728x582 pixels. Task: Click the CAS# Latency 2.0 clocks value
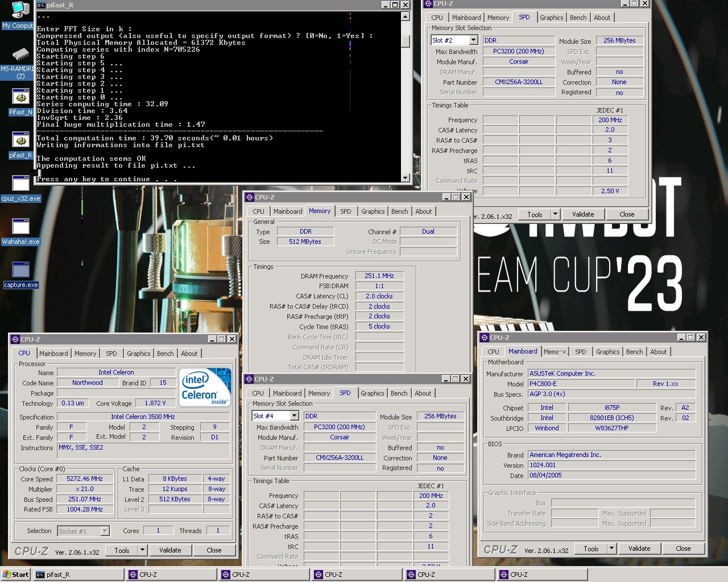click(x=379, y=296)
